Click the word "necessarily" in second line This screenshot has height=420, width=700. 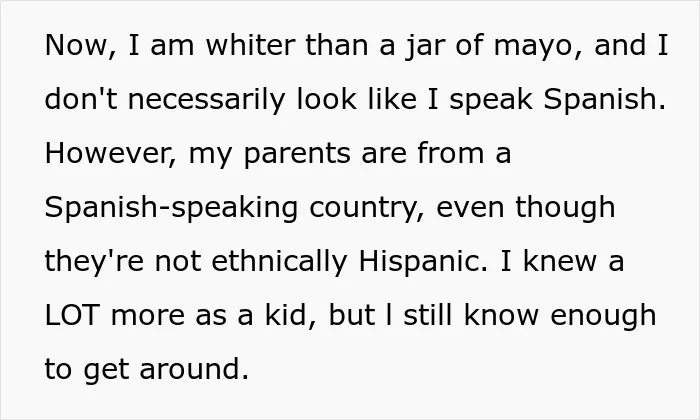[207, 101]
